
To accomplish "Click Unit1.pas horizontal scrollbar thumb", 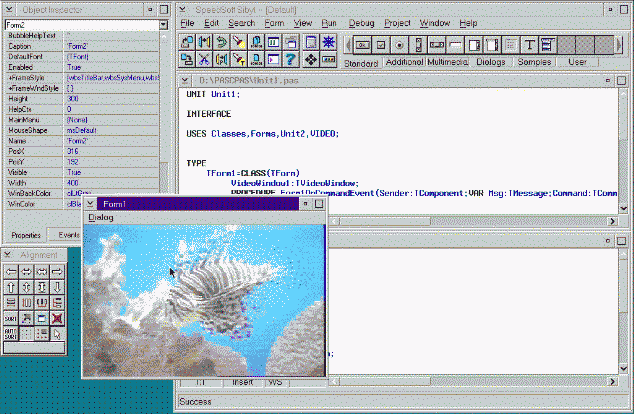I will coord(385,221).
